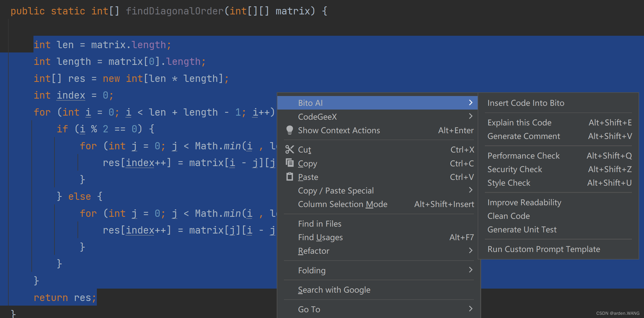
Task: Click the findDiagonalOrder method name
Action: tap(174, 11)
